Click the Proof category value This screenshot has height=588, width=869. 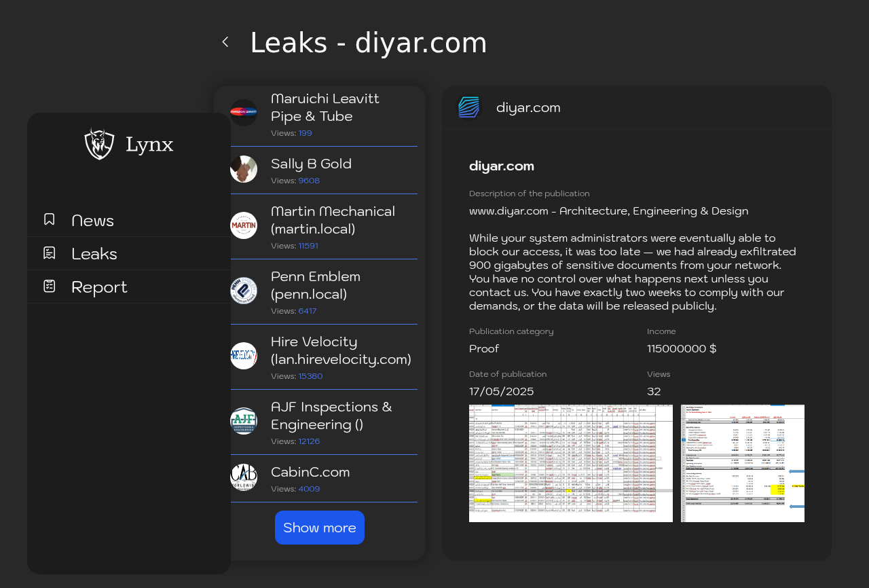pyautogui.click(x=484, y=348)
